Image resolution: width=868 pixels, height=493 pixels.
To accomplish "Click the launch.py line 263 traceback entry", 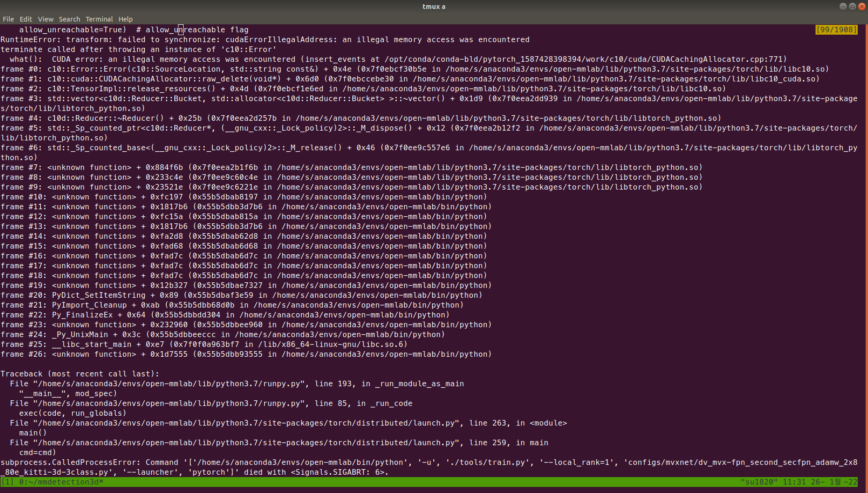I will point(289,423).
